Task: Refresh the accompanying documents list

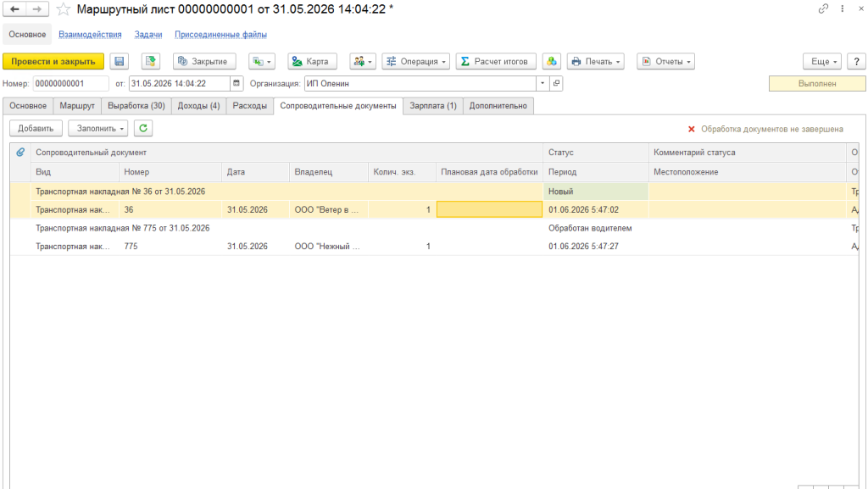Action: click(142, 128)
